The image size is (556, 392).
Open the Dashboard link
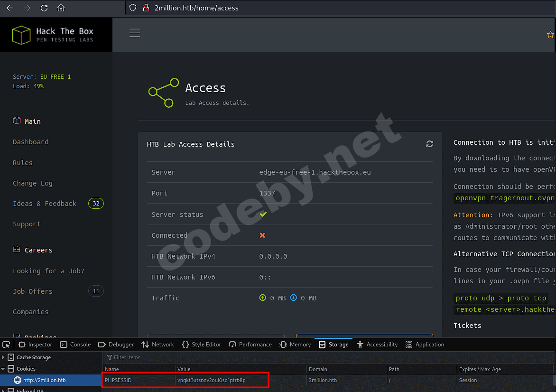tap(31, 142)
